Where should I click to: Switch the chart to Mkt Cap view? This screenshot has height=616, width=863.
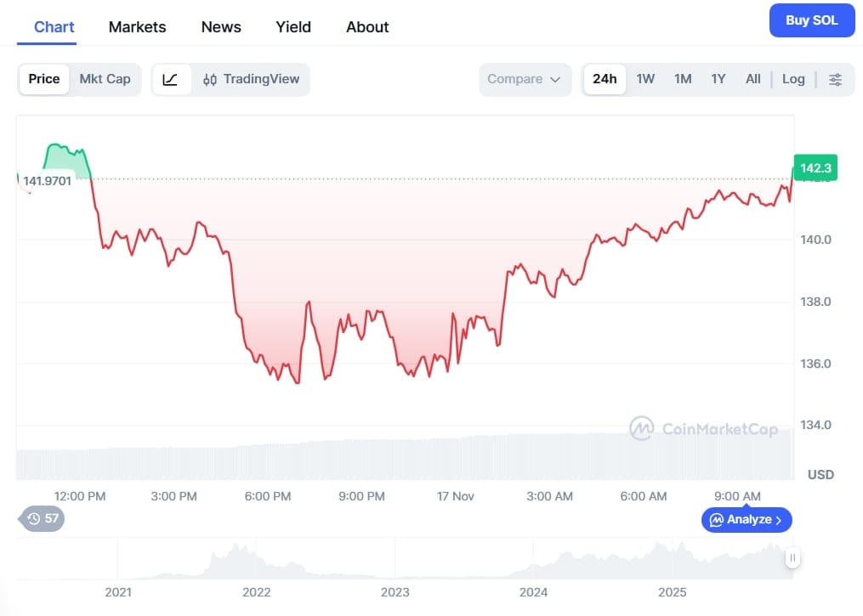point(105,78)
